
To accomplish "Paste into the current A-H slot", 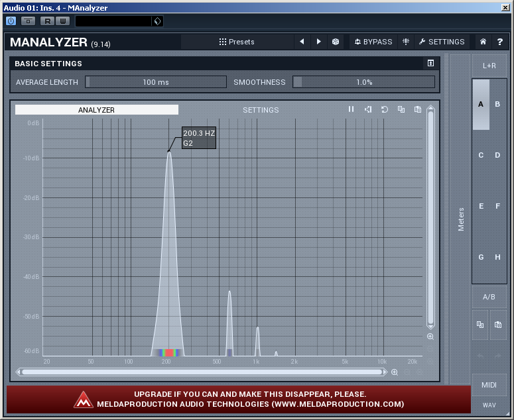I will pos(498,325).
